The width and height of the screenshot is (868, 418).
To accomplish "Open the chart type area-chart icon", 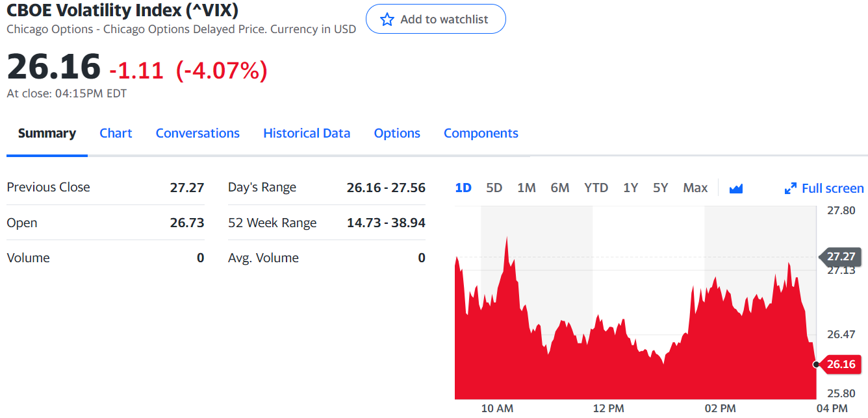I will click(x=736, y=188).
